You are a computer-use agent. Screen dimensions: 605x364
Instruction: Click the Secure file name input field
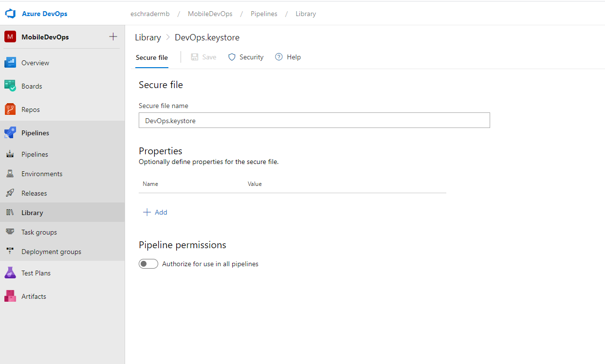(x=314, y=120)
